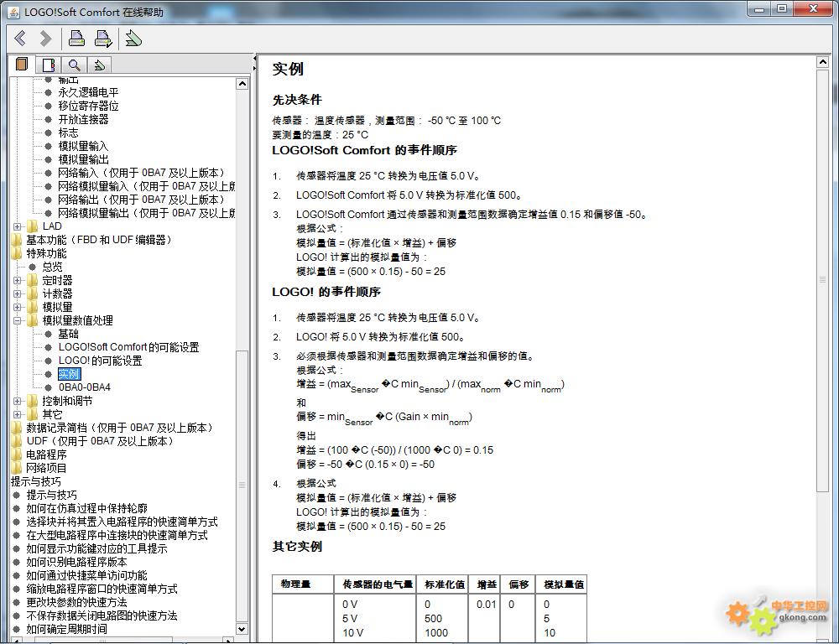Viewport: 839px width, 644px height.
Task: Expand the LAD folder node
Action: [x=17, y=226]
